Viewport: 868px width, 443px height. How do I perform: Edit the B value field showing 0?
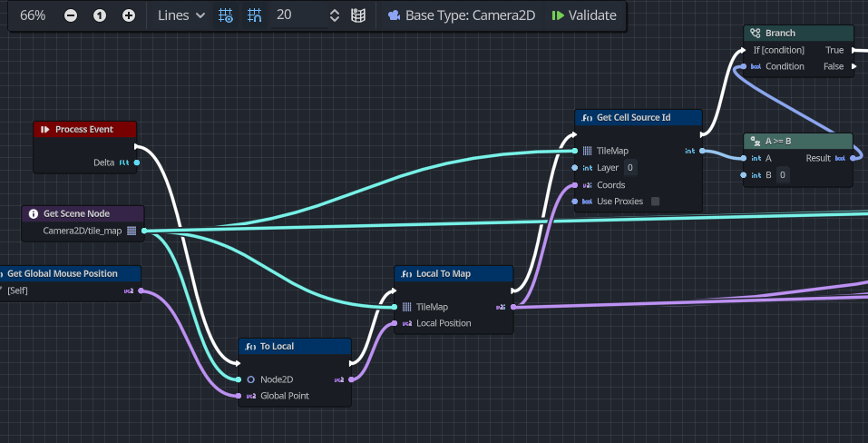(x=782, y=175)
